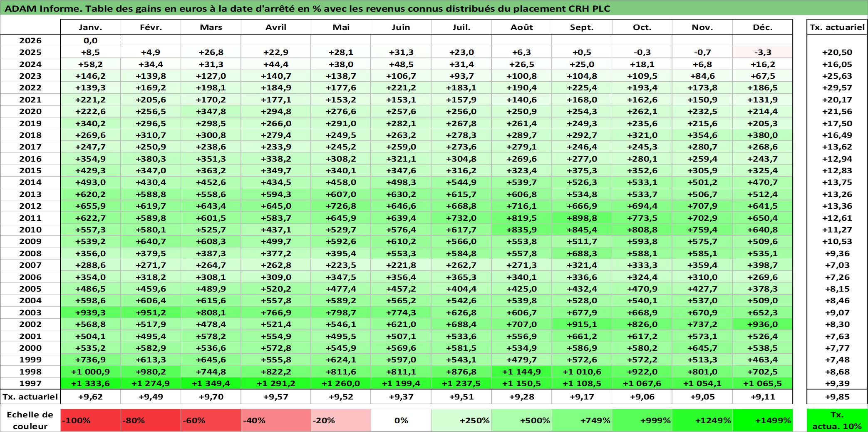Click the +221,8 cell in row 2007

coord(401,265)
